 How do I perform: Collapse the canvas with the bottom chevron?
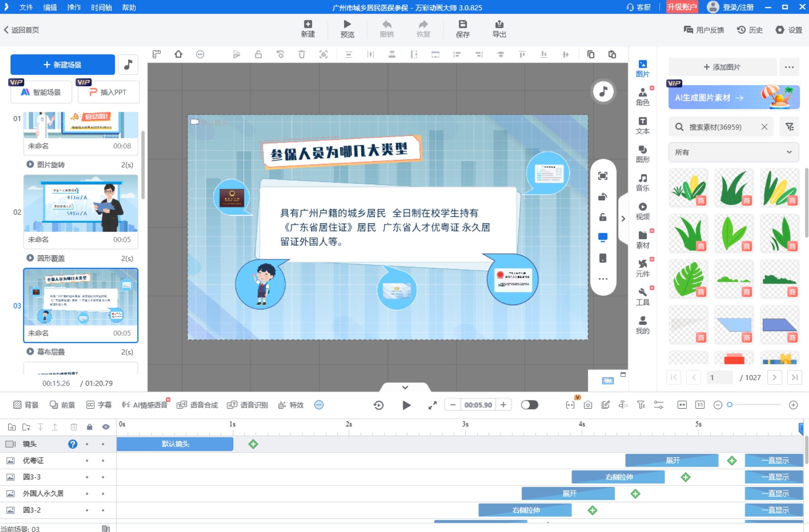tap(405, 387)
